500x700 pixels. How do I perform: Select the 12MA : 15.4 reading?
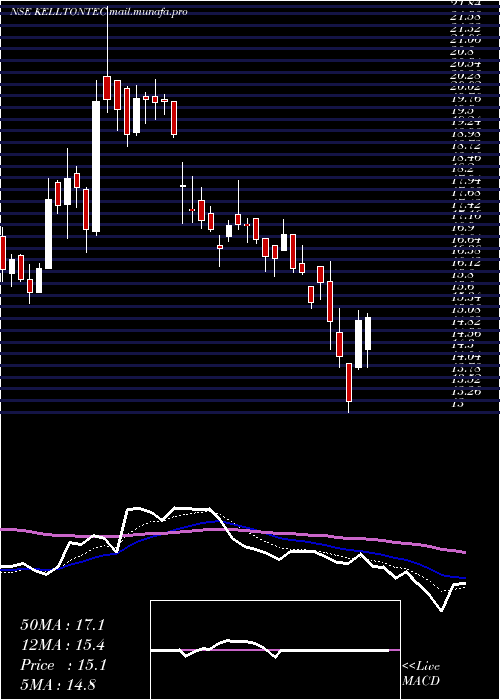point(62,645)
